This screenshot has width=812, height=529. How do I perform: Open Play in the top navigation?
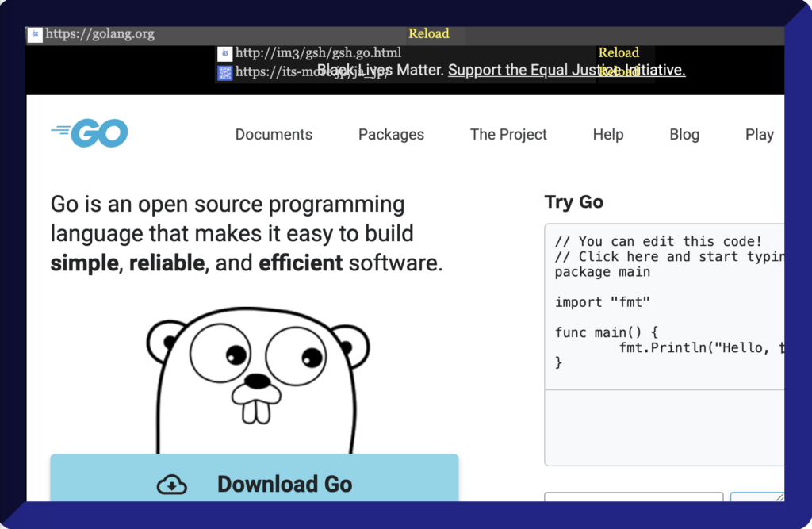759,135
